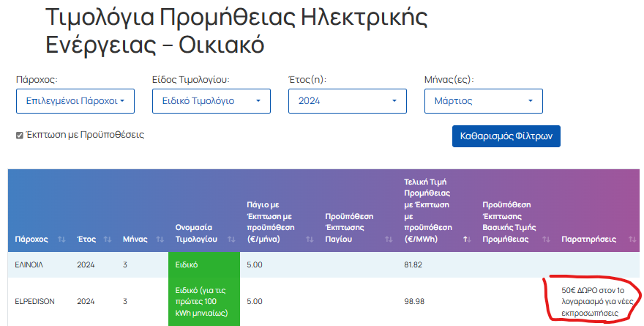
Task: Sort table by Έτος column arrows
Action: [x=108, y=240]
